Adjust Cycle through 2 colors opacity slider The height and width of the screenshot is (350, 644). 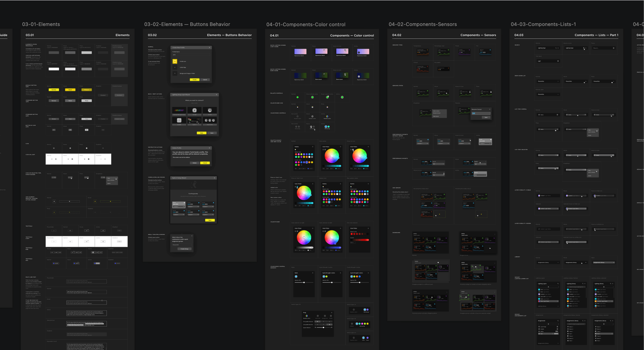tap(332, 282)
